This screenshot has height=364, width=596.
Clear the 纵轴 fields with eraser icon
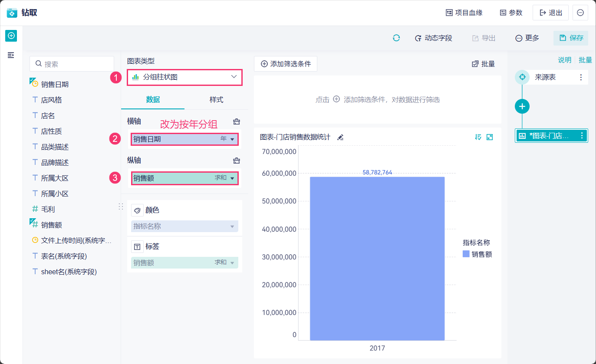pos(237,161)
